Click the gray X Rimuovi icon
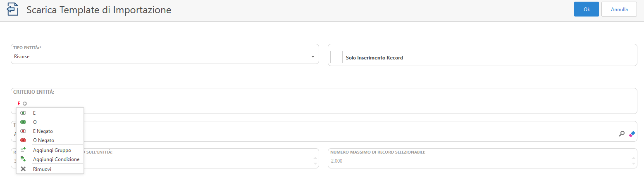Viewport: 644px width, 180px height. [x=23, y=169]
